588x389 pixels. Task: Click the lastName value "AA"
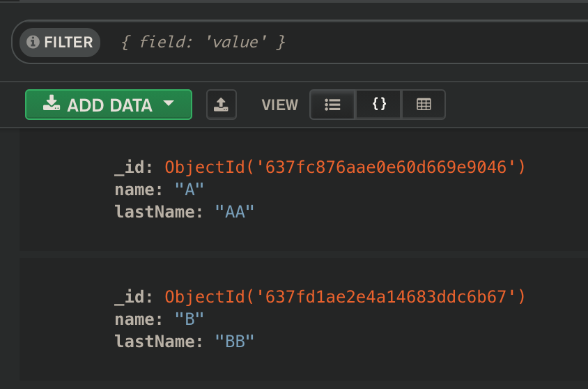point(235,212)
